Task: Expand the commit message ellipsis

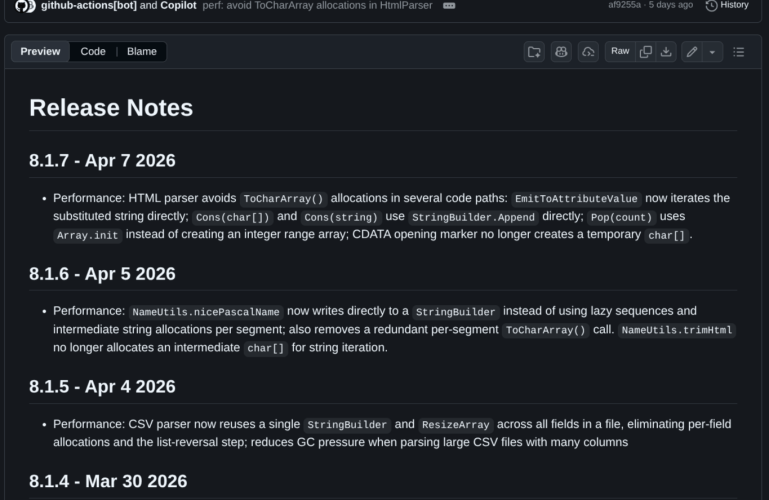Action: [448, 5]
